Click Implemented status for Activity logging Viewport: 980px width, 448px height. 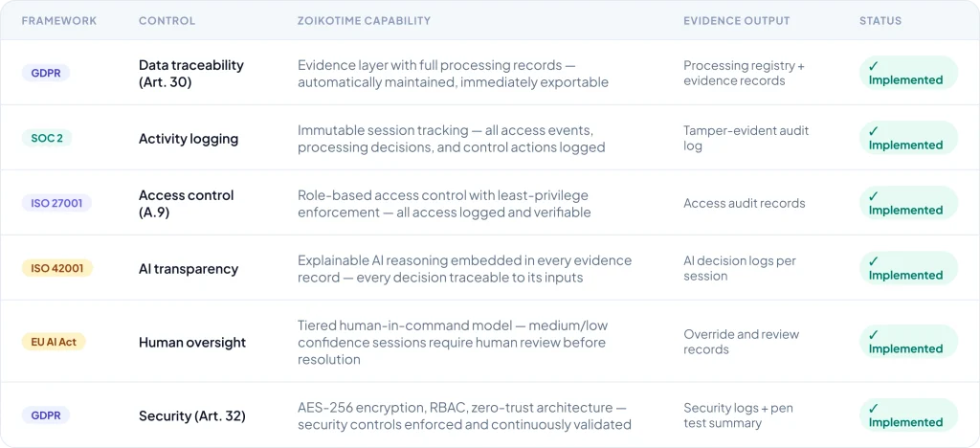[907, 138]
